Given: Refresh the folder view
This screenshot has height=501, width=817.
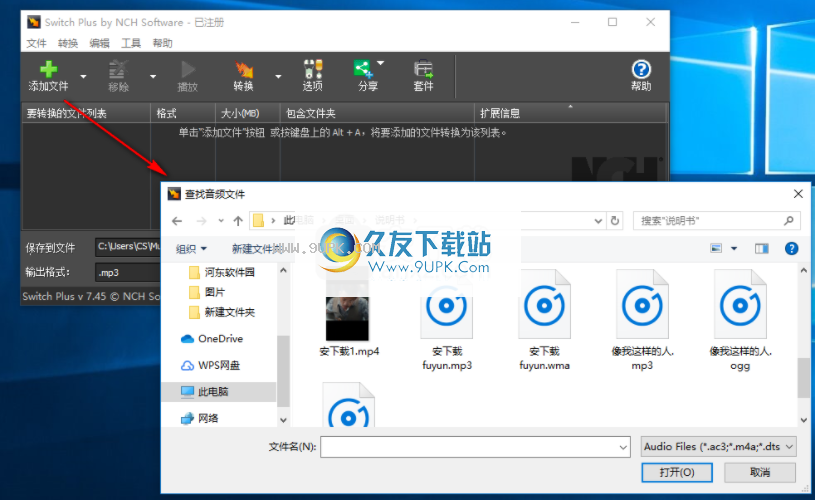Looking at the screenshot, I should tap(615, 221).
